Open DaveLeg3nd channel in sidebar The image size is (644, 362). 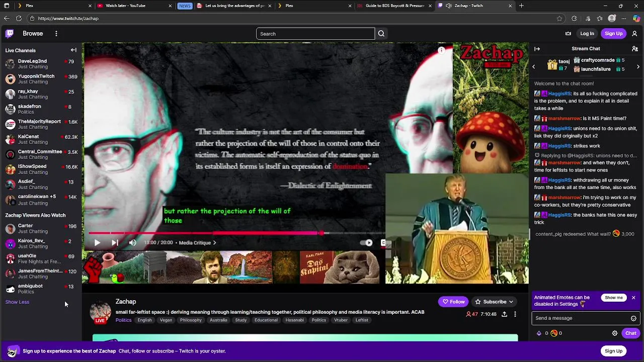point(41,64)
